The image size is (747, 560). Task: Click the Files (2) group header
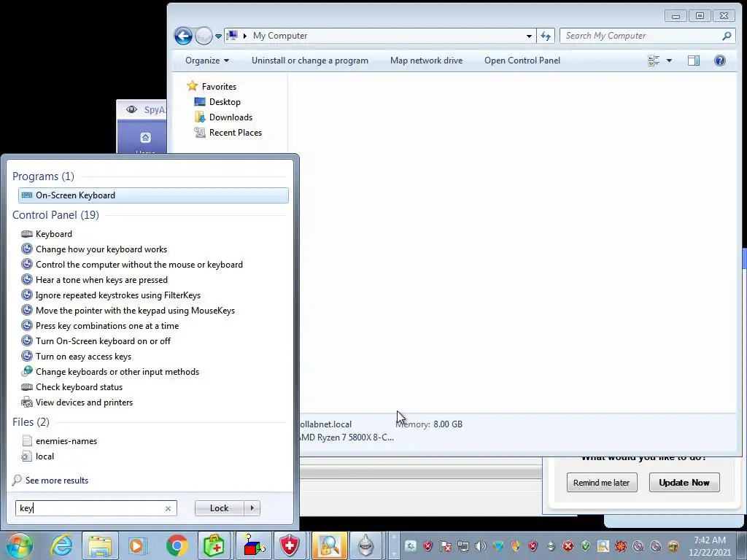(x=31, y=422)
